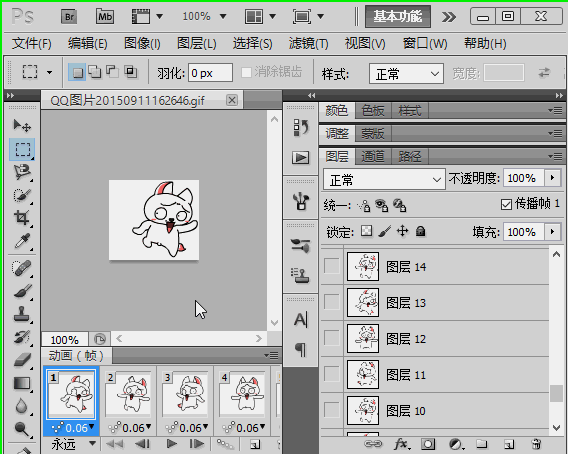The width and height of the screenshot is (568, 454).
Task: Select the Eraser tool
Action: click(22, 360)
